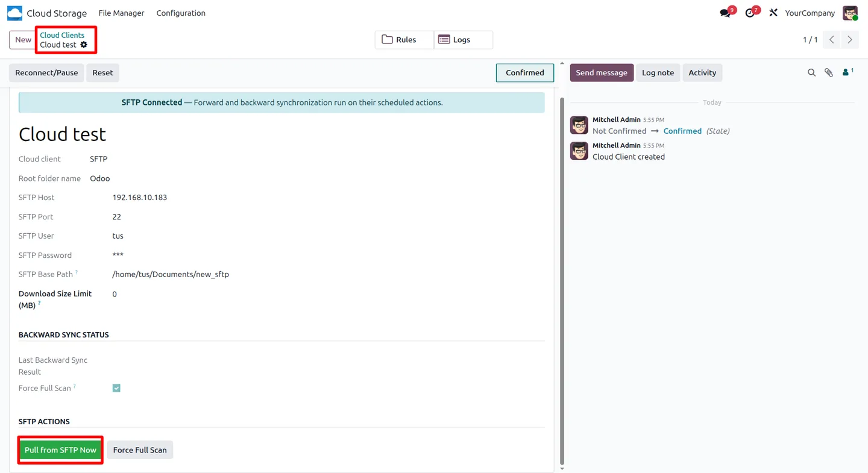868x473 pixels.
Task: Click the Download Size Limit value
Action: coord(115,294)
